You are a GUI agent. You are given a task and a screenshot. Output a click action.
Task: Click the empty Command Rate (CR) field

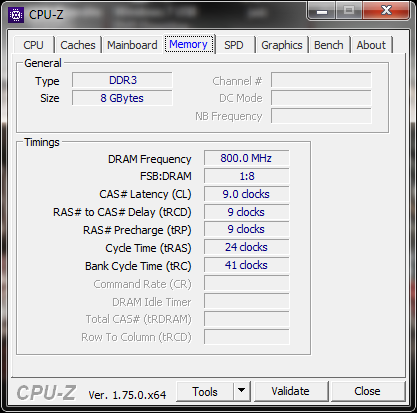tap(246, 283)
